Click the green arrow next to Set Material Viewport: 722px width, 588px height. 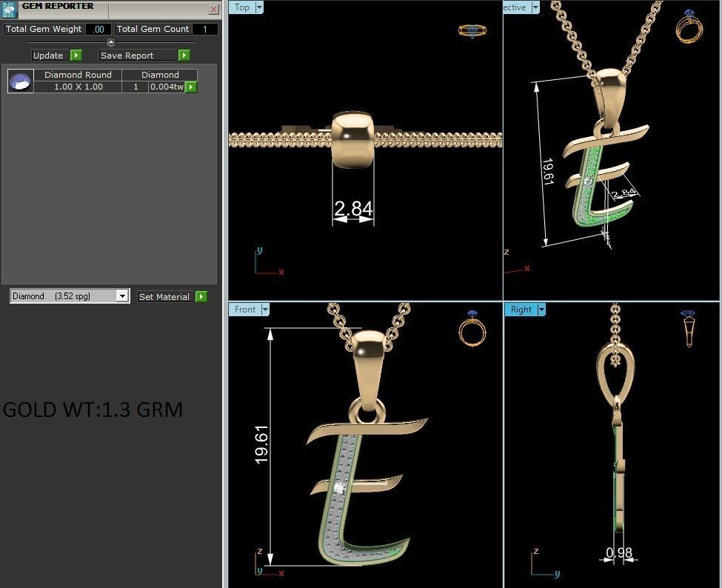coord(201,296)
